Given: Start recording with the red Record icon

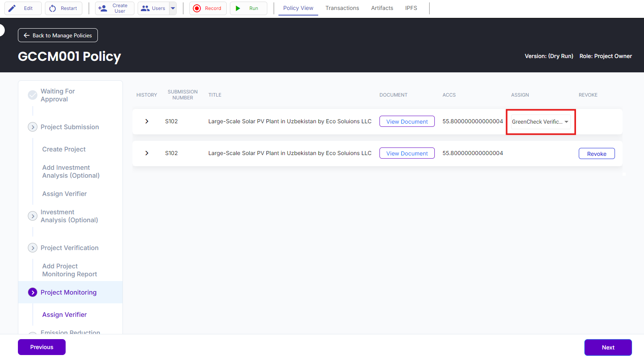Looking at the screenshot, I should pyautogui.click(x=197, y=8).
